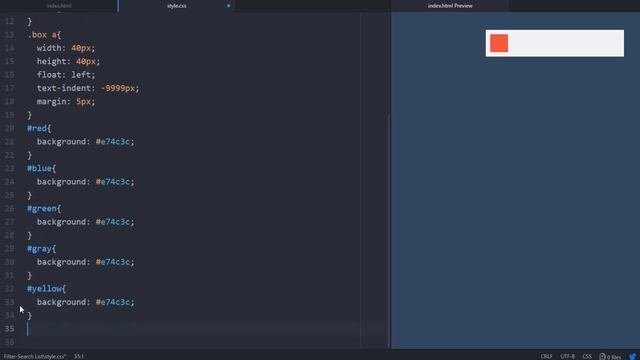Viewport: 640px width, 360px height.
Task: Click the .box a selector
Action: tap(42, 35)
